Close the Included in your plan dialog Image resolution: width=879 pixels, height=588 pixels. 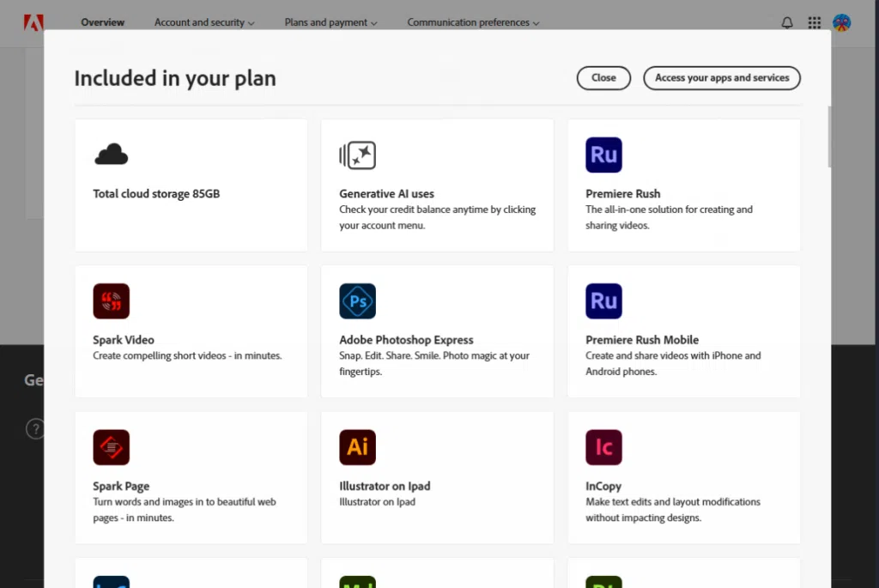pos(603,78)
